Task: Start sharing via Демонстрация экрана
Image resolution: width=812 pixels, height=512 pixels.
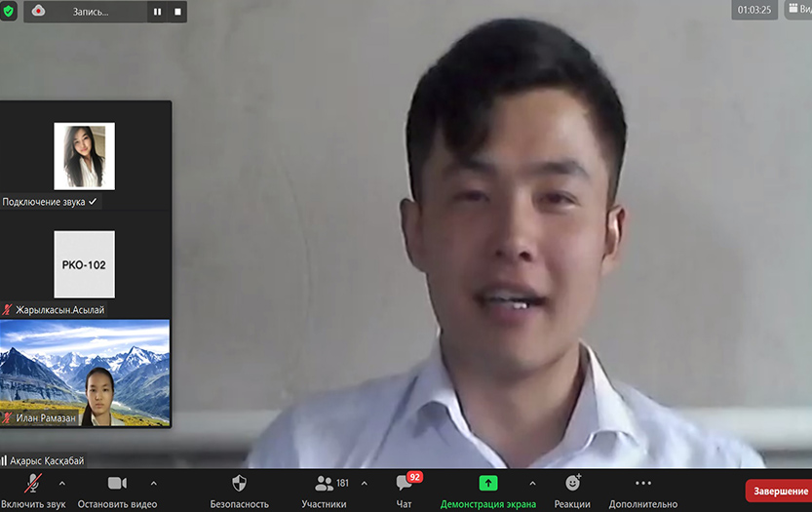Action: point(487,484)
